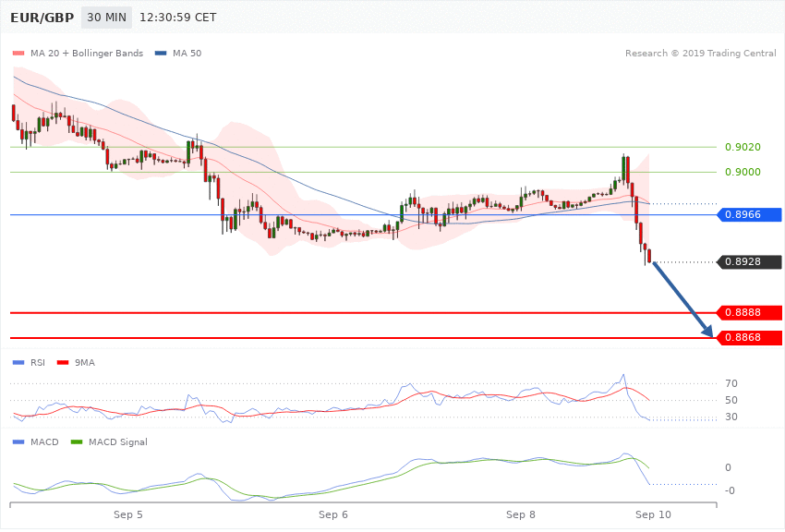Click the 0.9020 resistance level label
785x532 pixels.
click(x=743, y=147)
